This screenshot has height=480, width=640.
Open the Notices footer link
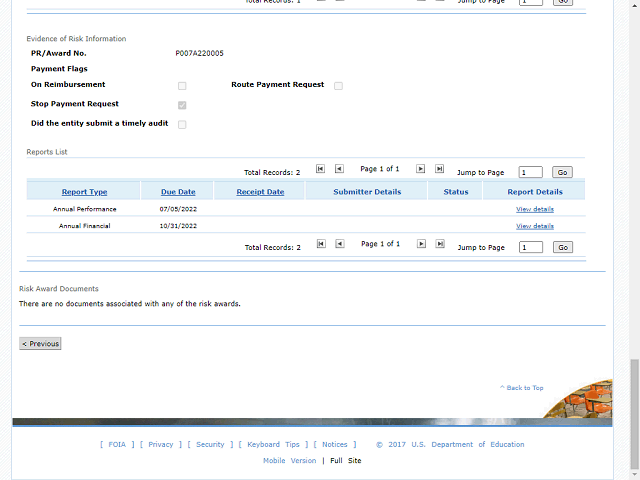click(335, 444)
